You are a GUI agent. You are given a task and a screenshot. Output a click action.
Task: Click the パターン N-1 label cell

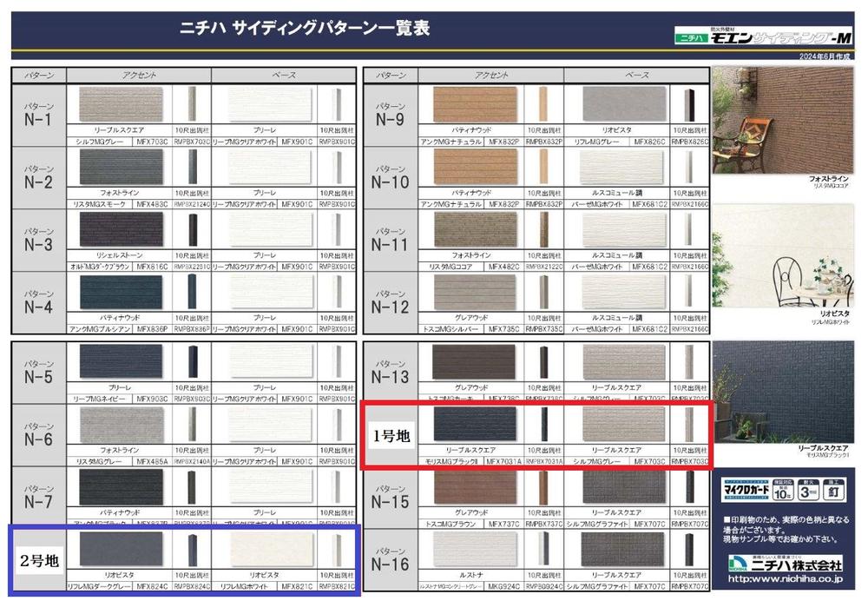(39, 116)
